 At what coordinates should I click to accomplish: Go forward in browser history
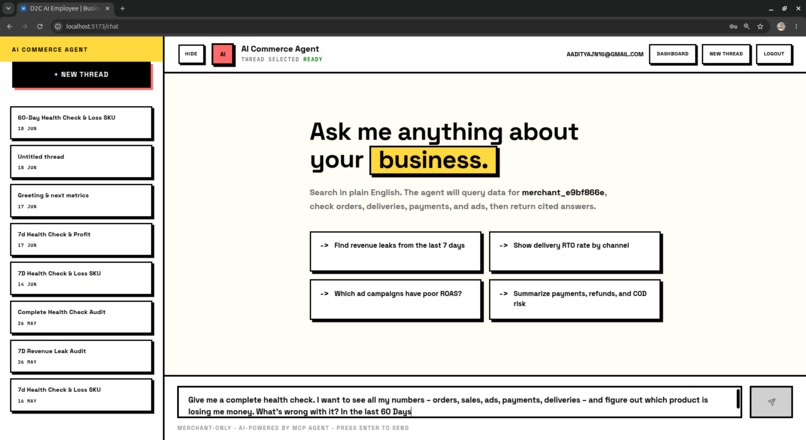click(24, 26)
